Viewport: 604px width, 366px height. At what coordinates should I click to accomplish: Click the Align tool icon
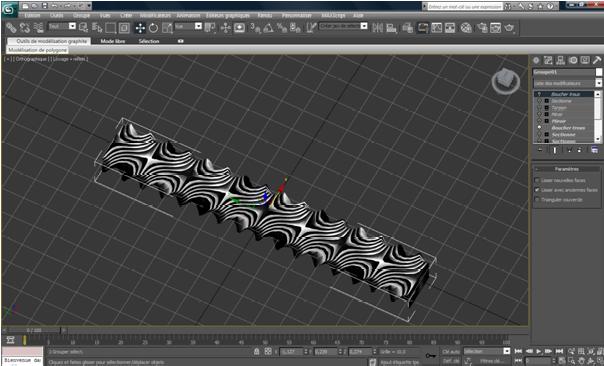coord(391,27)
